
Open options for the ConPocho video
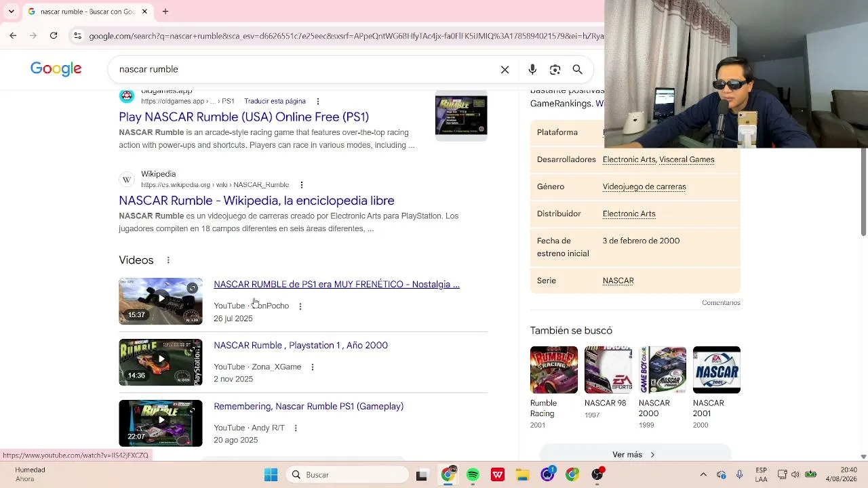(300, 306)
